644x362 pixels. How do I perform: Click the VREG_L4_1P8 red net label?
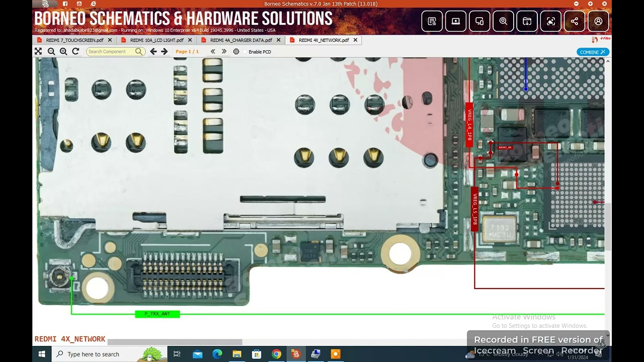point(469,125)
